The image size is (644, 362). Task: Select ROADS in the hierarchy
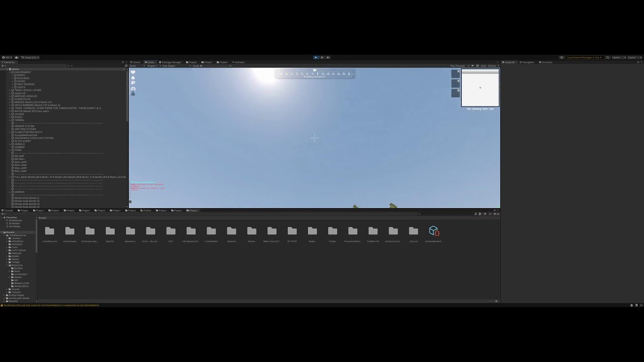click(x=18, y=117)
